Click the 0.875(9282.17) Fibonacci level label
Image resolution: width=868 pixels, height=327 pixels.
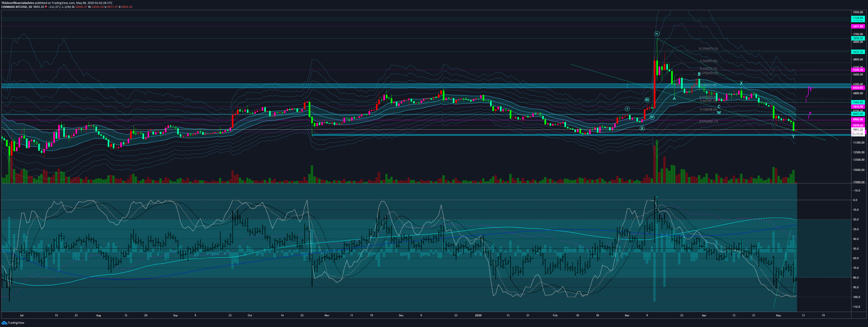[x=708, y=122]
